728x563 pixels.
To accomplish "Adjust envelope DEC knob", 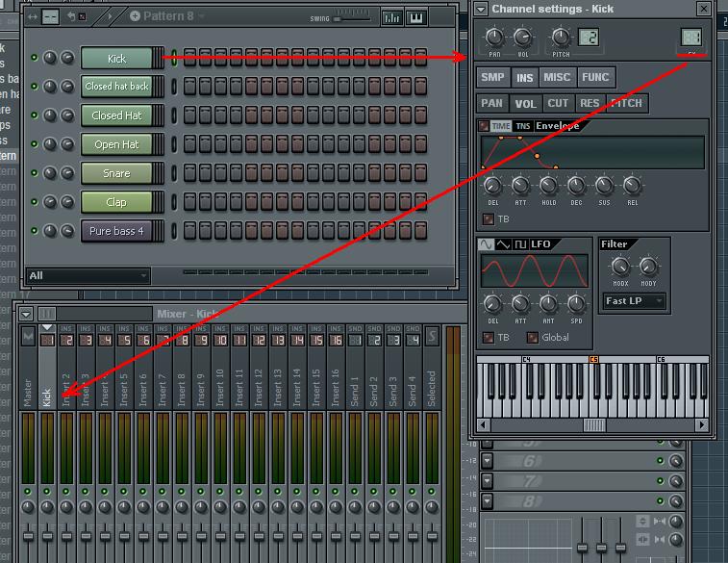I will (576, 186).
